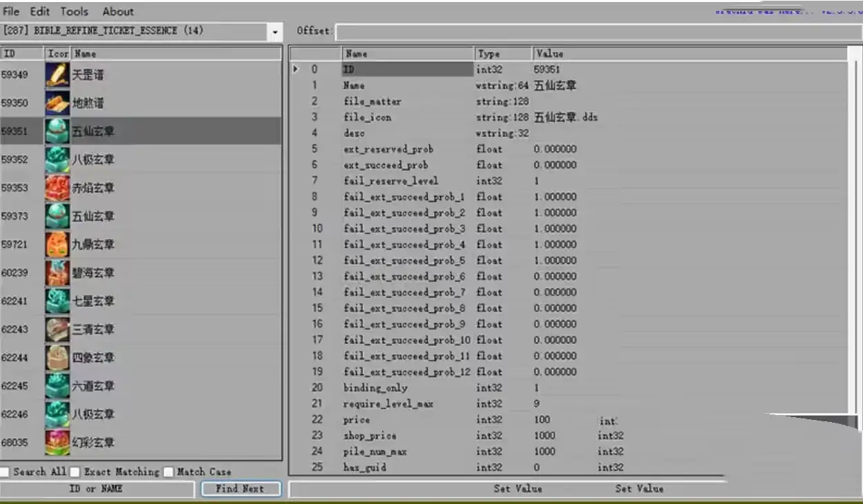Select the ext_succeed_prob field name
This screenshot has width=863, height=504.
386,165
